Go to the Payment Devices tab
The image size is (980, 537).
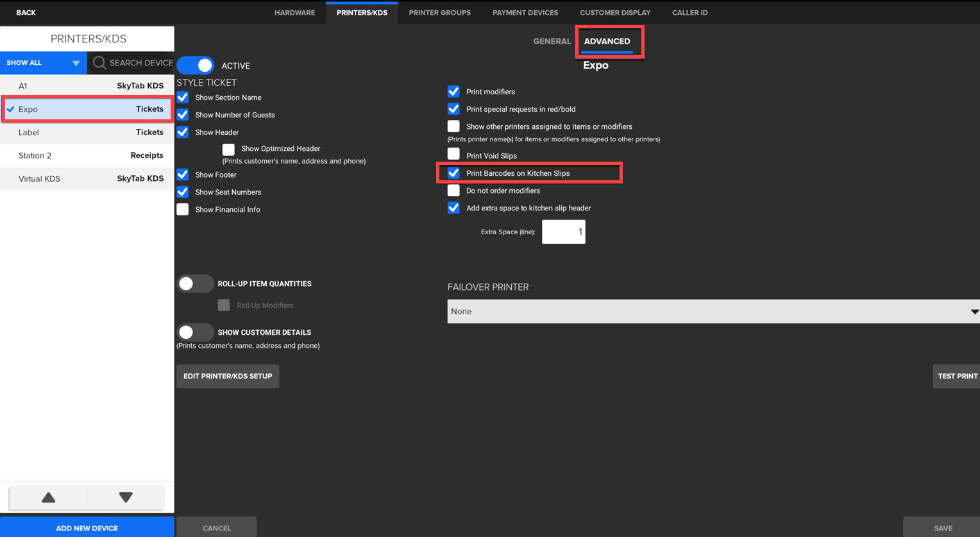tap(525, 13)
